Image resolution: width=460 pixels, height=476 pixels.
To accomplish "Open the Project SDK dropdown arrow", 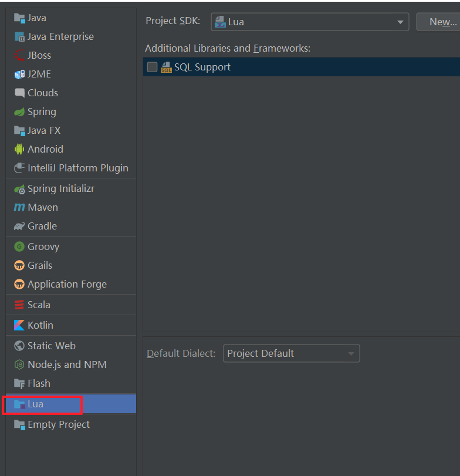I will click(400, 22).
